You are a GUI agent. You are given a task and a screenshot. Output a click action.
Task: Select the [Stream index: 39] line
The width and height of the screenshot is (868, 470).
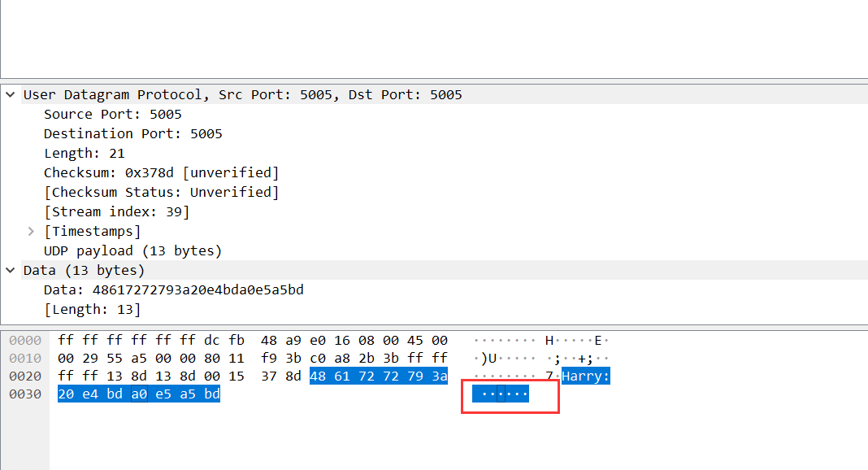point(117,212)
